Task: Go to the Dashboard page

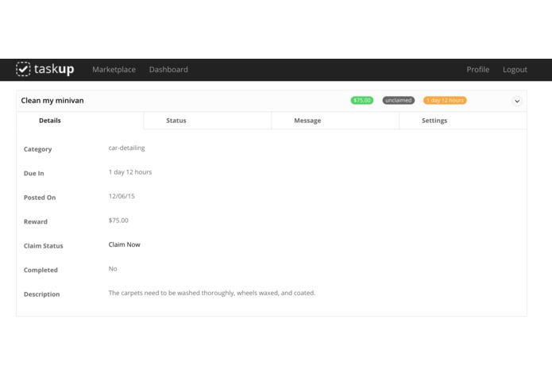Action: pos(168,70)
